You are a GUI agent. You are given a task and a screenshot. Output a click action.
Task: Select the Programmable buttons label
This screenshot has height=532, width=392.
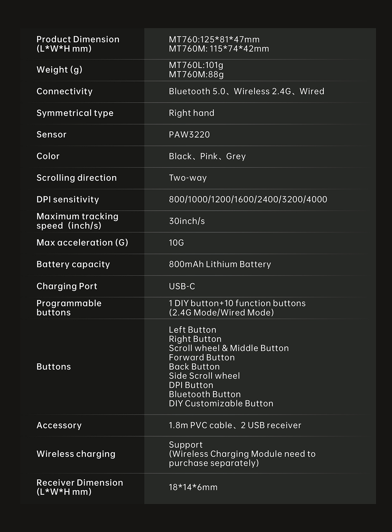[69, 308]
